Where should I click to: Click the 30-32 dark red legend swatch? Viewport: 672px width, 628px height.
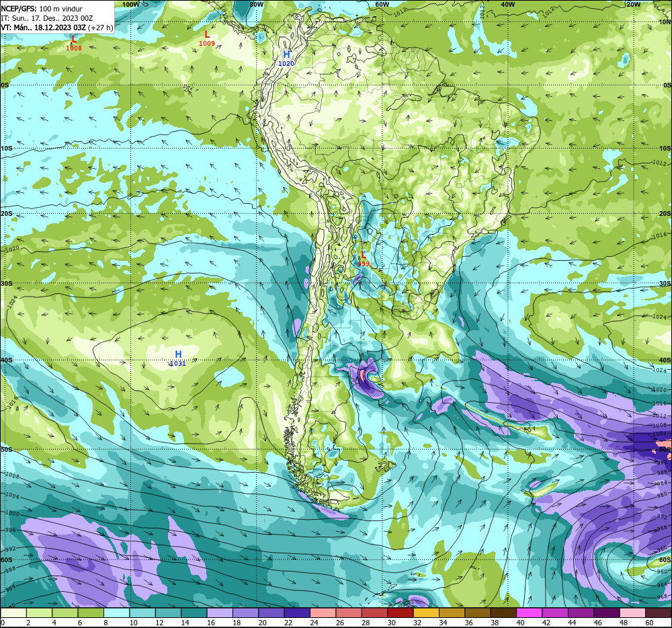[401, 613]
